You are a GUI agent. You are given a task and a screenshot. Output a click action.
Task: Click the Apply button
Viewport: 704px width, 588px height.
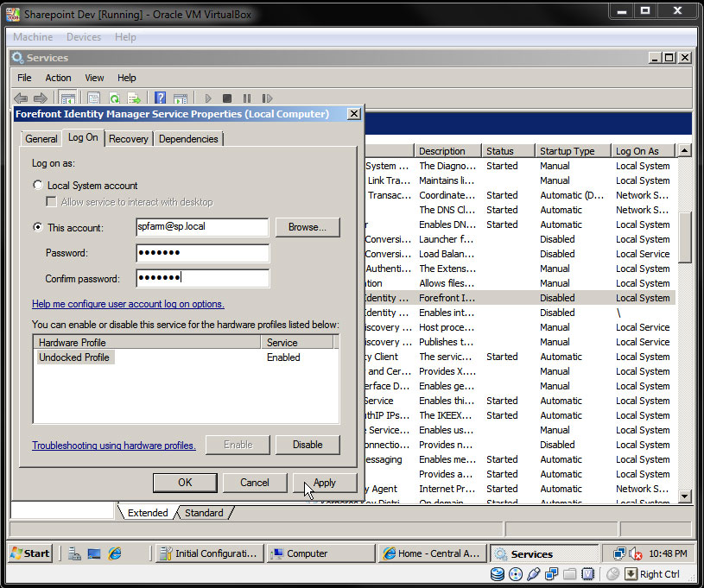(325, 483)
